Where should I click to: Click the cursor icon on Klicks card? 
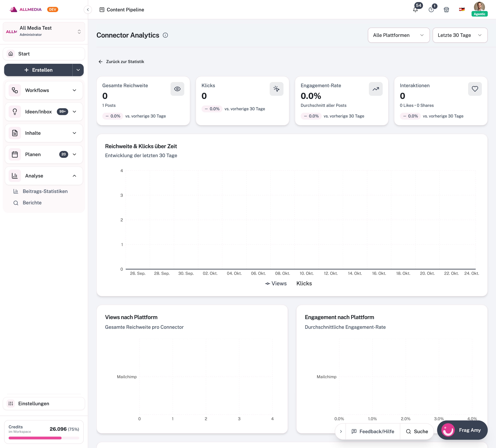coord(277,89)
